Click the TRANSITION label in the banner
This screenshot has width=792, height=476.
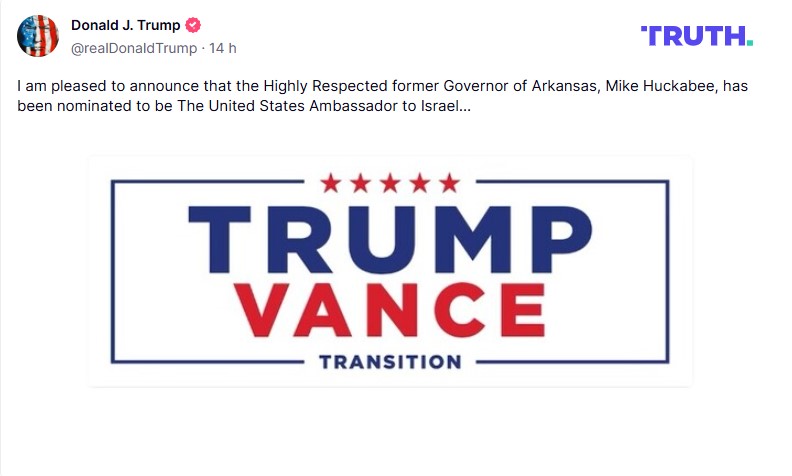(390, 361)
